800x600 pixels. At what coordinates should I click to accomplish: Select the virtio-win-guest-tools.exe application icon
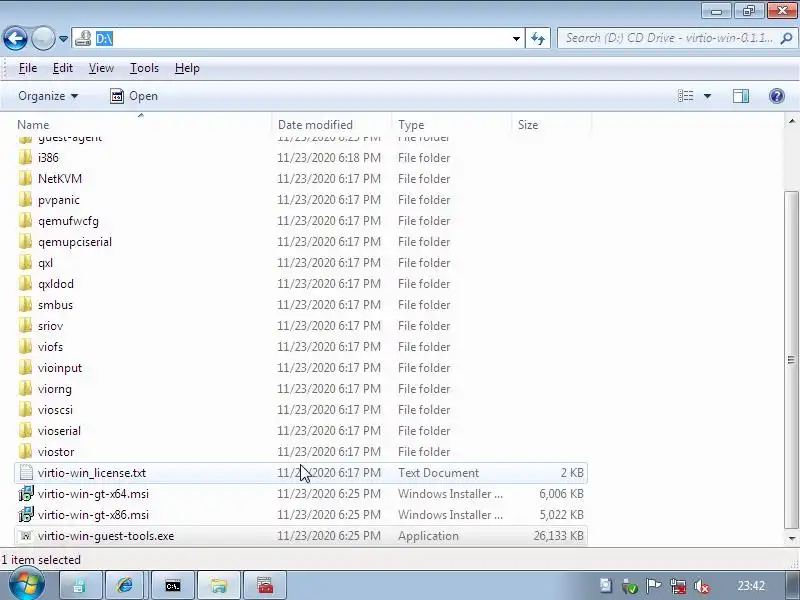(26, 536)
